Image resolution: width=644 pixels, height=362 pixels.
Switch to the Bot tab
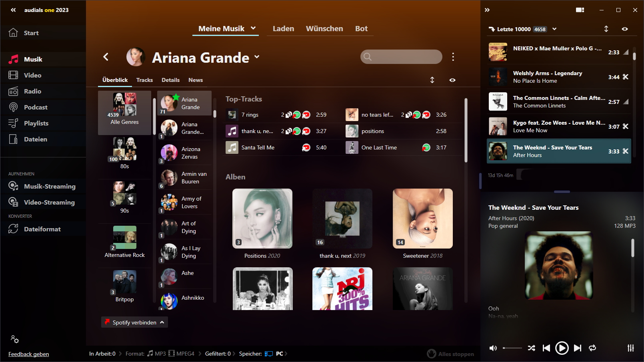click(x=361, y=28)
